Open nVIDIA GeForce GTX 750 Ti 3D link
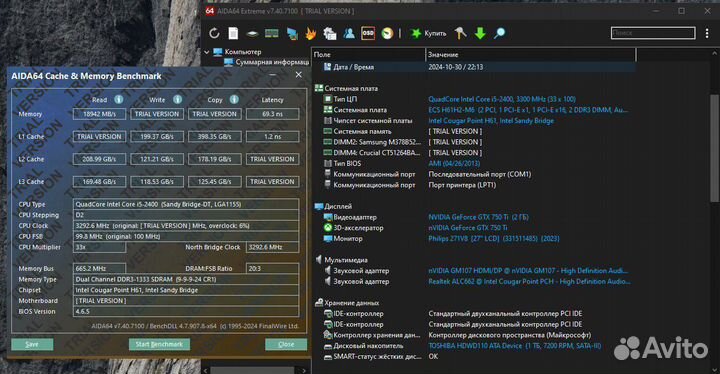This screenshot has height=374, width=720. click(x=468, y=228)
